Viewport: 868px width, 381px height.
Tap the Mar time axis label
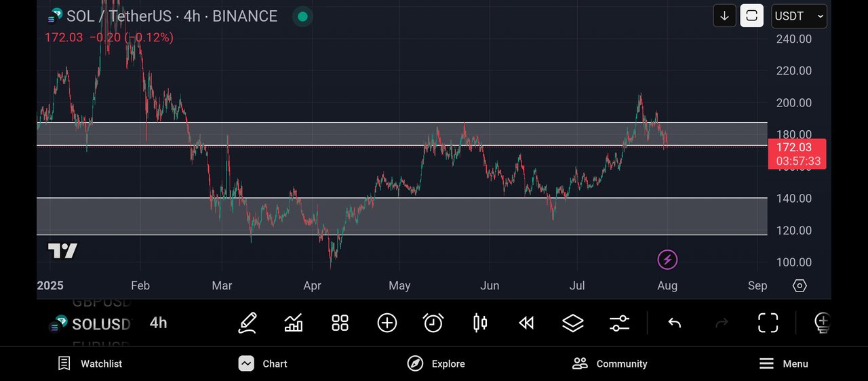click(222, 285)
